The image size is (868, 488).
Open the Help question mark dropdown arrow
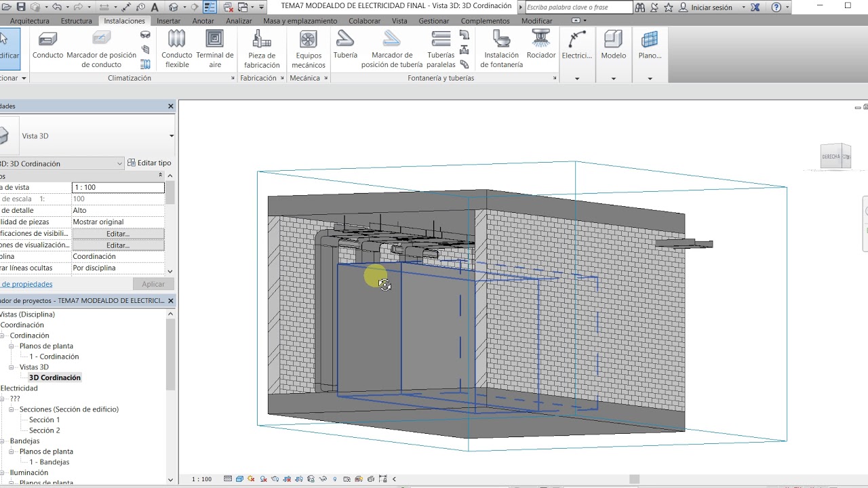787,7
